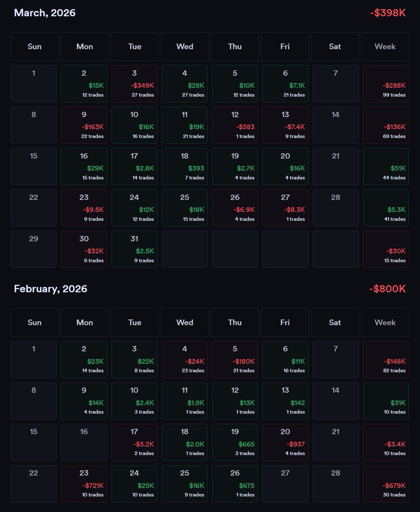Open March 30 cell showing -$32K
The width and height of the screenshot is (420, 512).
84,249
